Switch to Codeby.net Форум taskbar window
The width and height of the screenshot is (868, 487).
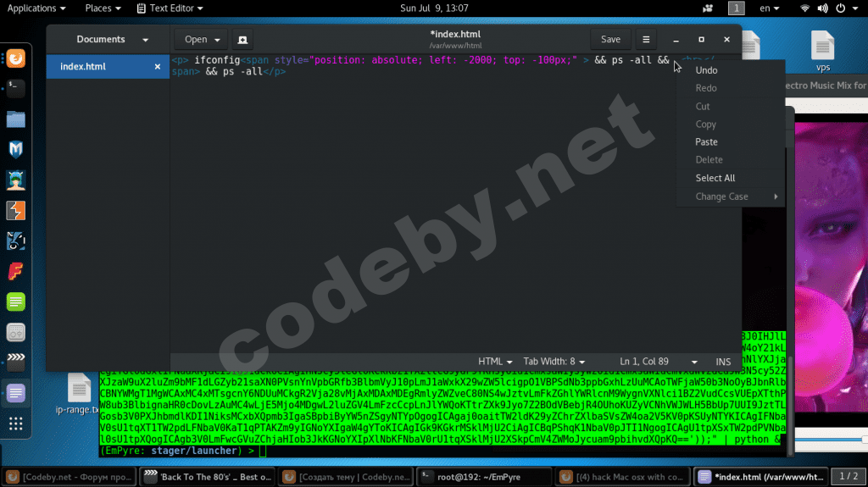[69, 477]
